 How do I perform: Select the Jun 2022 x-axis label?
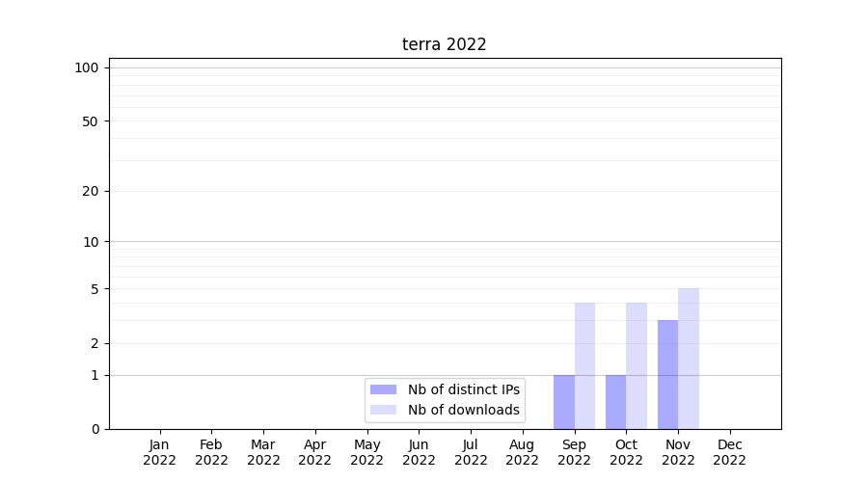point(419,452)
